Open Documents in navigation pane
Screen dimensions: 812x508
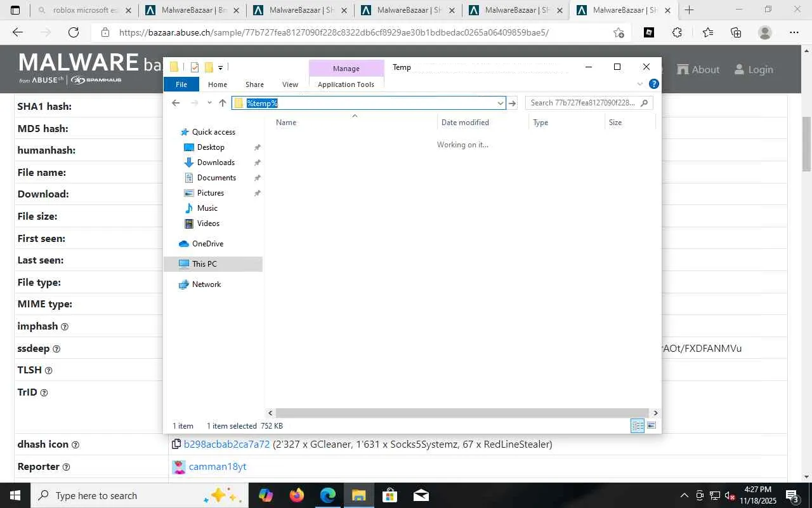click(x=216, y=178)
